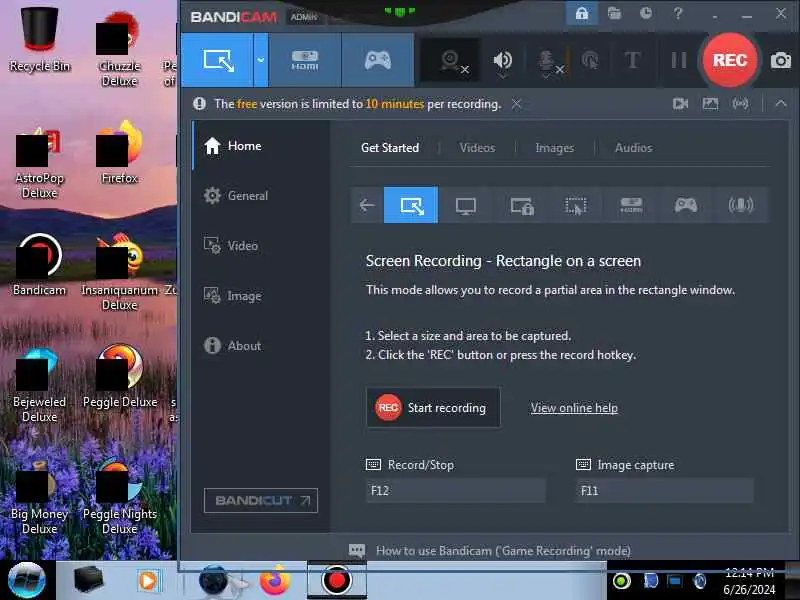Image resolution: width=800 pixels, height=600 pixels.
Task: Open the Windows Start button
Action: coord(27,580)
